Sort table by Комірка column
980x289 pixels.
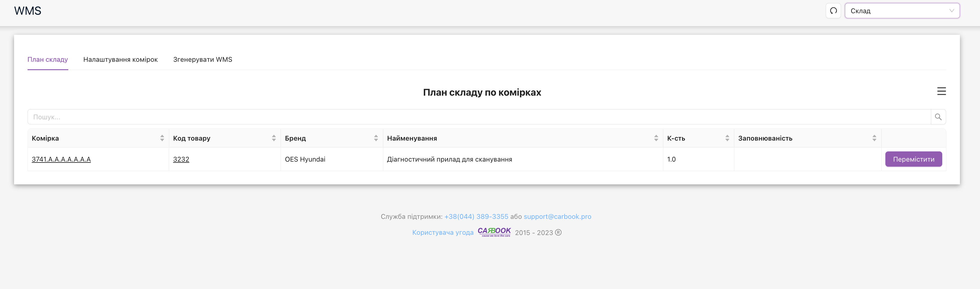[162, 138]
